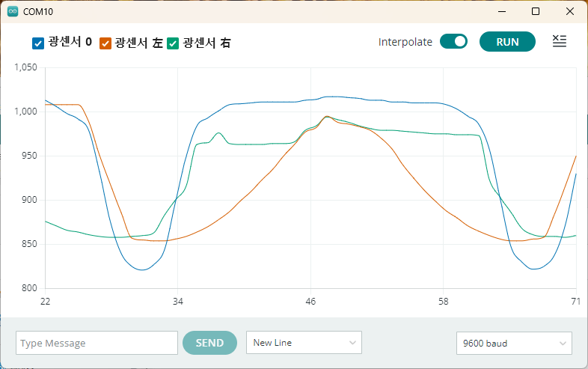Focus the Type Message input field
The image size is (588, 369).
pos(97,343)
